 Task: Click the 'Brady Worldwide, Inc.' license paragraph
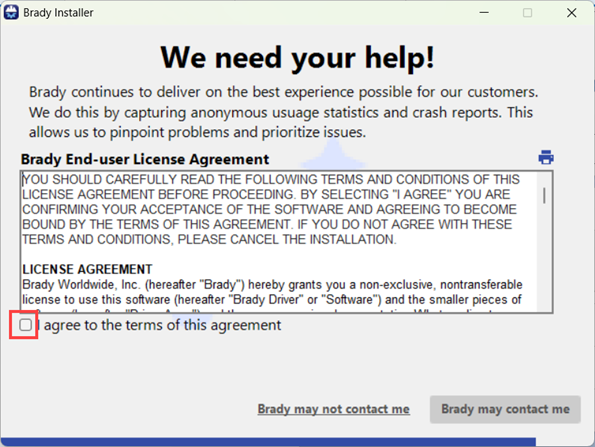point(272,292)
